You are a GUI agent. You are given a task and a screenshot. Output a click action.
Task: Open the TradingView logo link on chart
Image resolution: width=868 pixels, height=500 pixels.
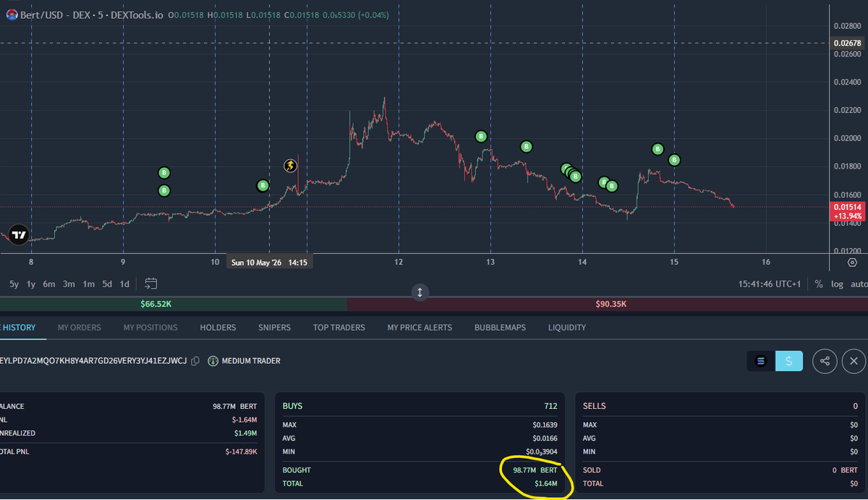(19, 234)
